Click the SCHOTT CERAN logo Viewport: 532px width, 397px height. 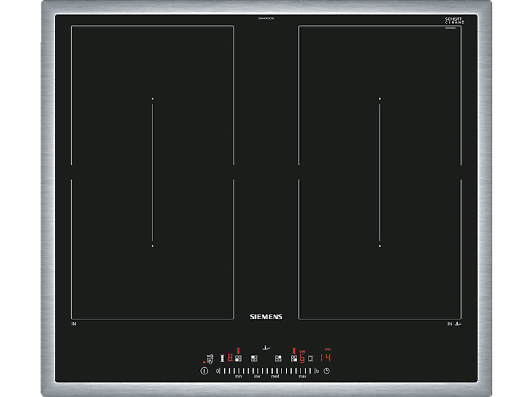tap(454, 21)
